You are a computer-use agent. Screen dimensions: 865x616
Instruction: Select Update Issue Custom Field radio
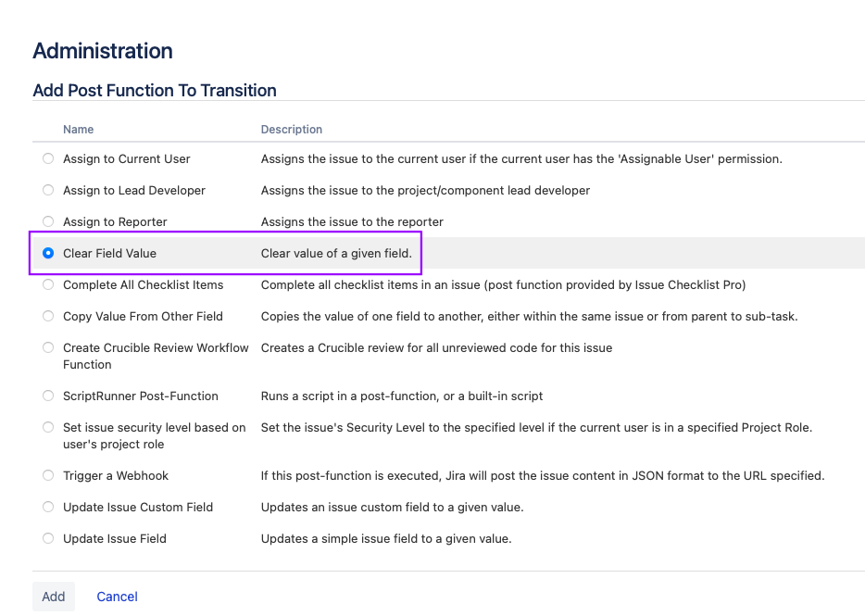pyautogui.click(x=48, y=508)
